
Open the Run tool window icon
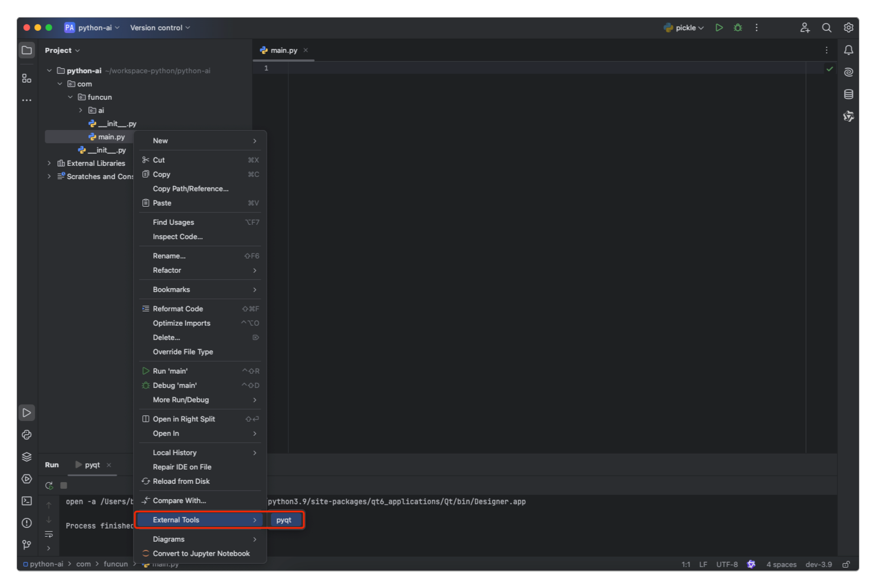(26, 413)
